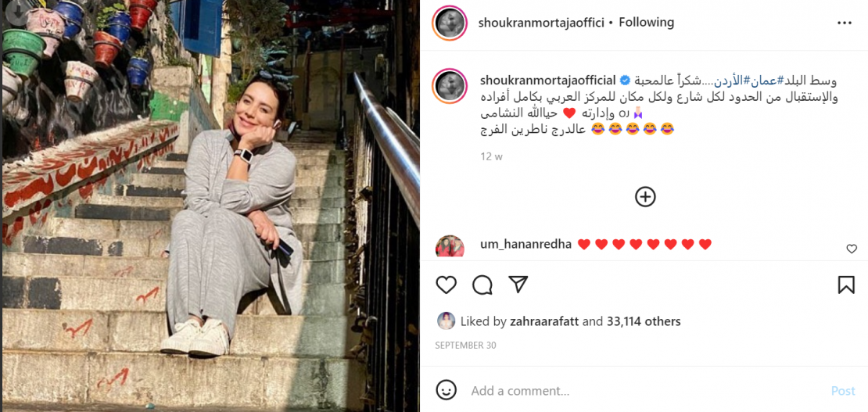The width and height of the screenshot is (868, 412).
Task: Open comment bubble icon under post
Action: [x=482, y=285]
